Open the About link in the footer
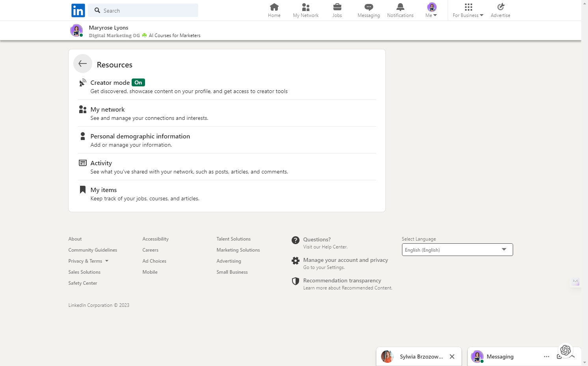 pyautogui.click(x=75, y=239)
